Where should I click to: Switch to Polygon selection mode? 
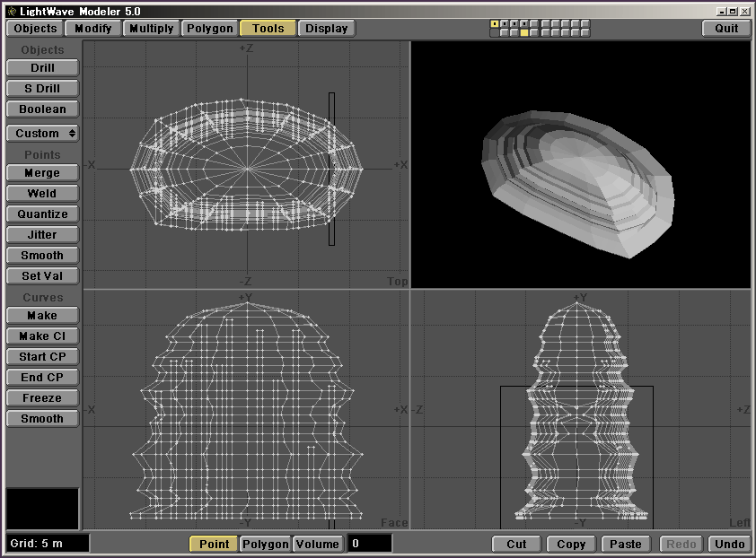click(x=266, y=544)
